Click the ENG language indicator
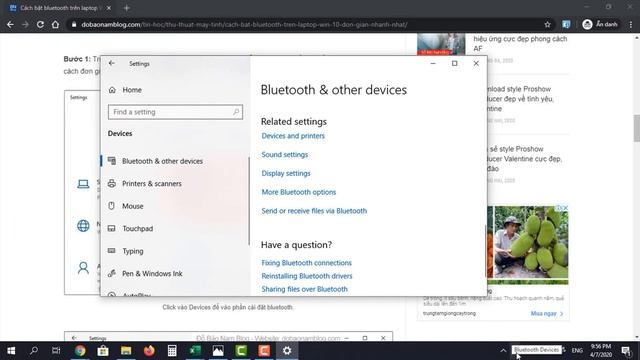Viewport: 640px width, 360px height. [x=577, y=350]
